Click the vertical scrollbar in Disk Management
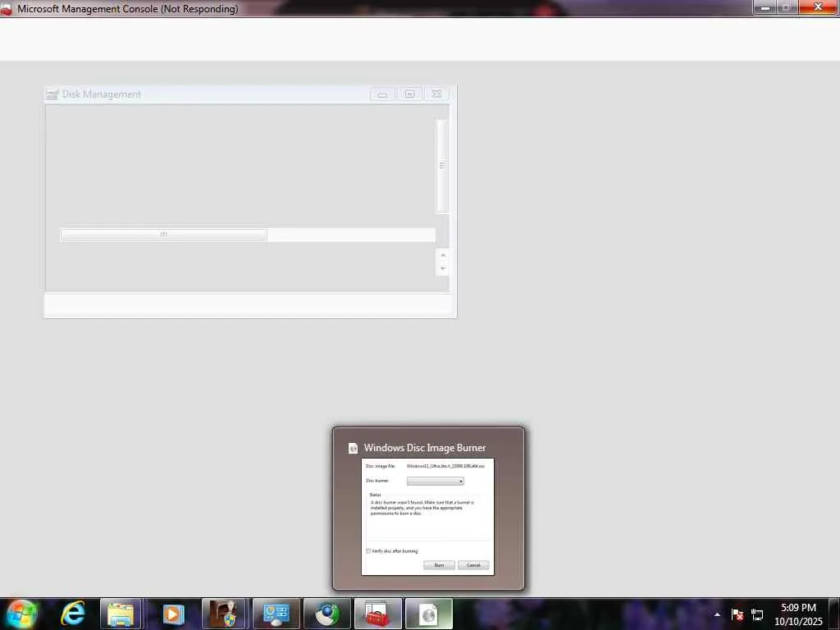840x630 pixels. (442, 165)
